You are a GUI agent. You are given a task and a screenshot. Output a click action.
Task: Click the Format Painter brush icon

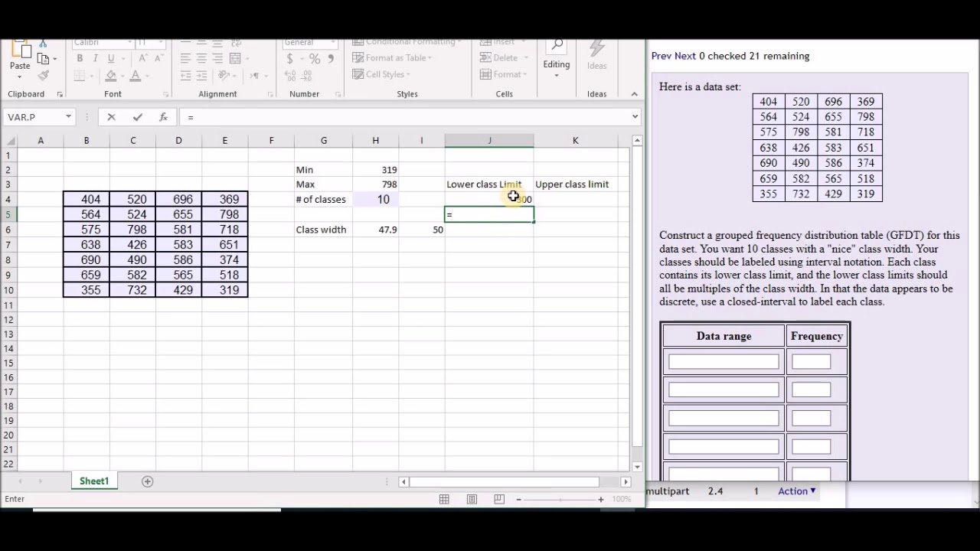(43, 75)
